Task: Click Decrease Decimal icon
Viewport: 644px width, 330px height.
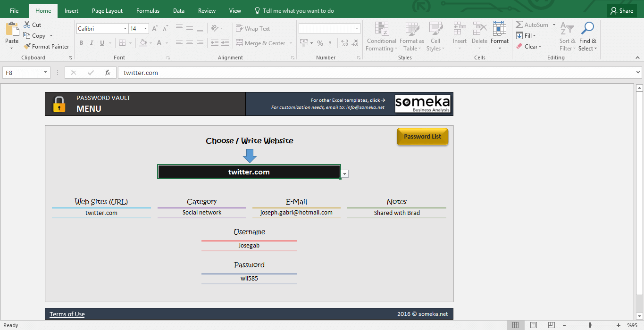Action: tap(354, 43)
